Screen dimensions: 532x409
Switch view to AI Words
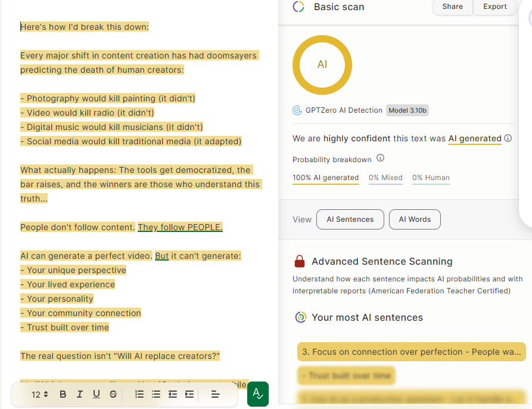coord(415,219)
